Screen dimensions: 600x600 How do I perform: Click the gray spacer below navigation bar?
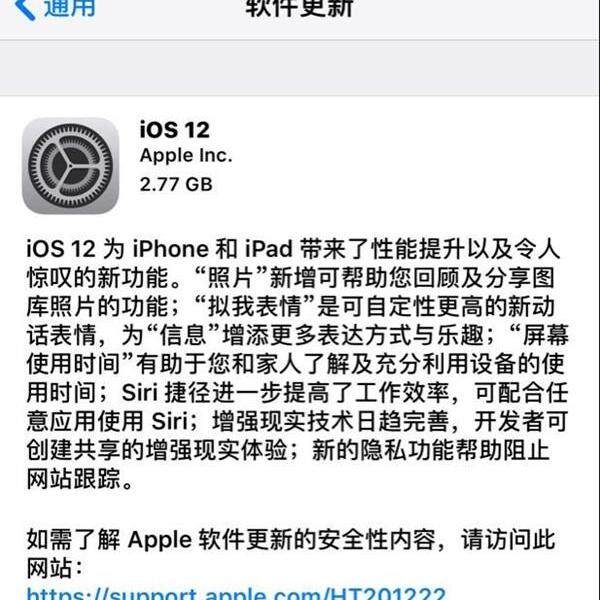(300, 68)
